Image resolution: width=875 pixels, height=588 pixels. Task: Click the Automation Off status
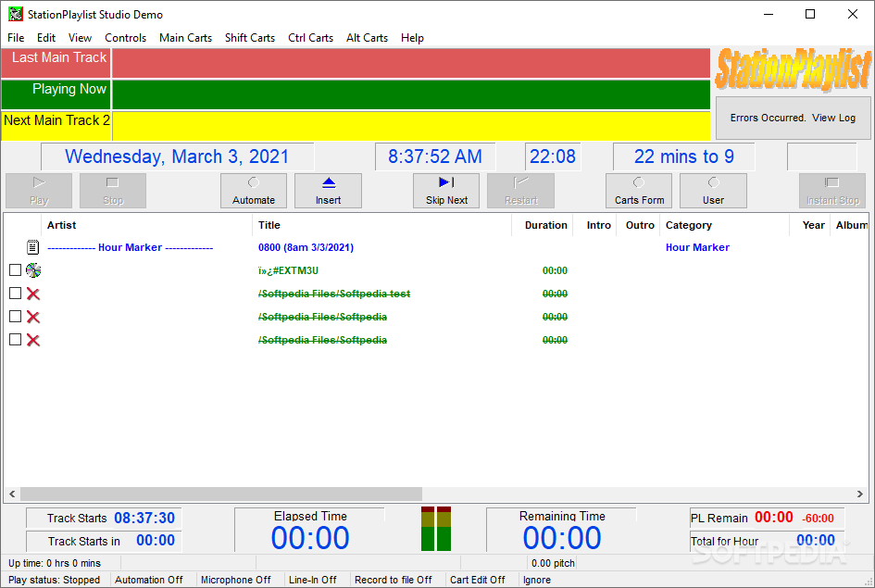(x=148, y=580)
